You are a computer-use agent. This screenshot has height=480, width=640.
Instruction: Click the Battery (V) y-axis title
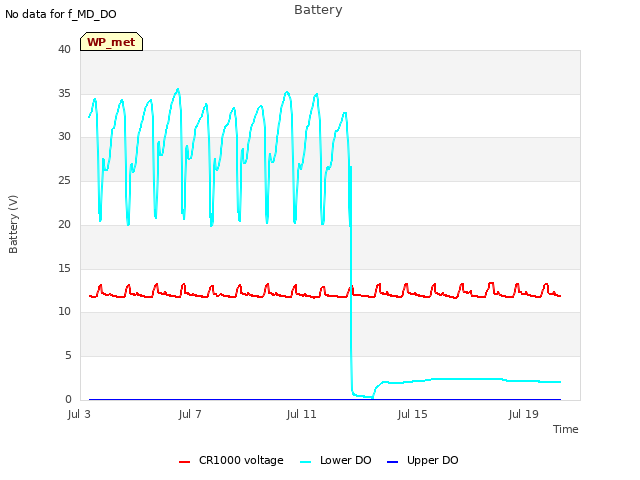coord(13,224)
